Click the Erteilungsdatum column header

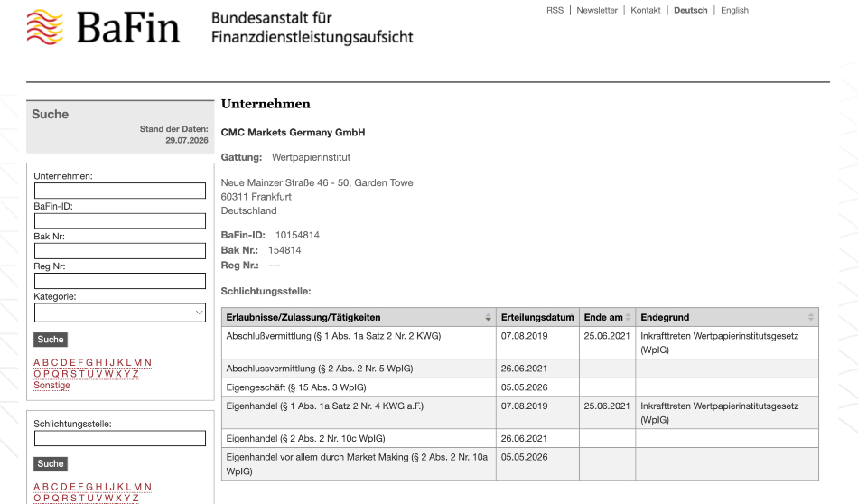(537, 317)
